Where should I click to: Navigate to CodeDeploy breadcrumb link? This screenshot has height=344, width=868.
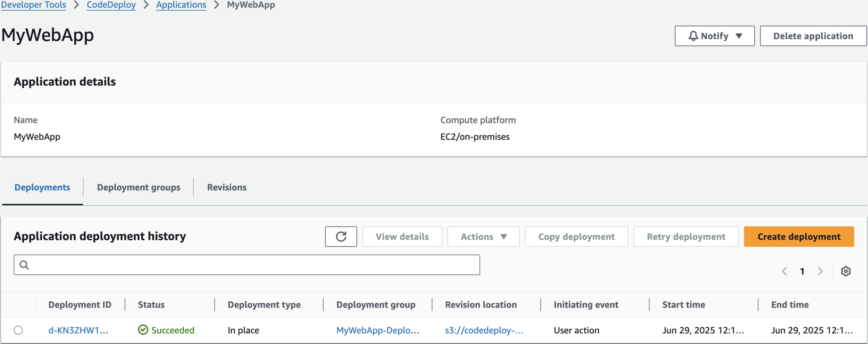pyautogui.click(x=111, y=5)
